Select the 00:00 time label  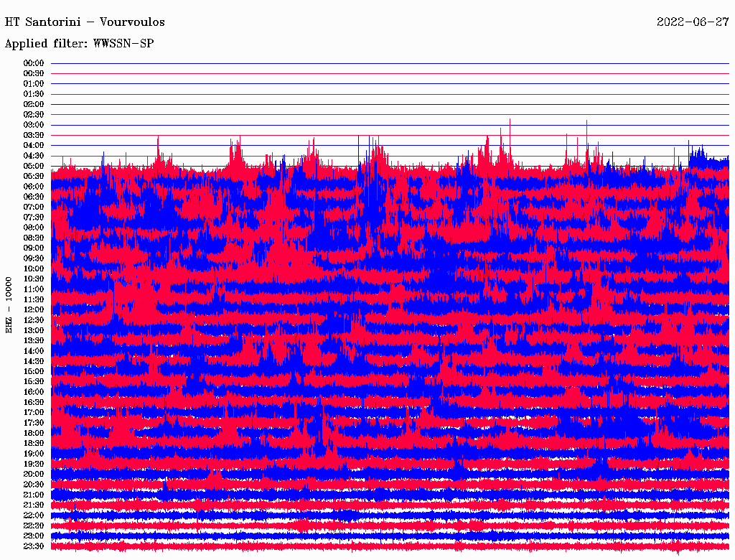point(34,63)
